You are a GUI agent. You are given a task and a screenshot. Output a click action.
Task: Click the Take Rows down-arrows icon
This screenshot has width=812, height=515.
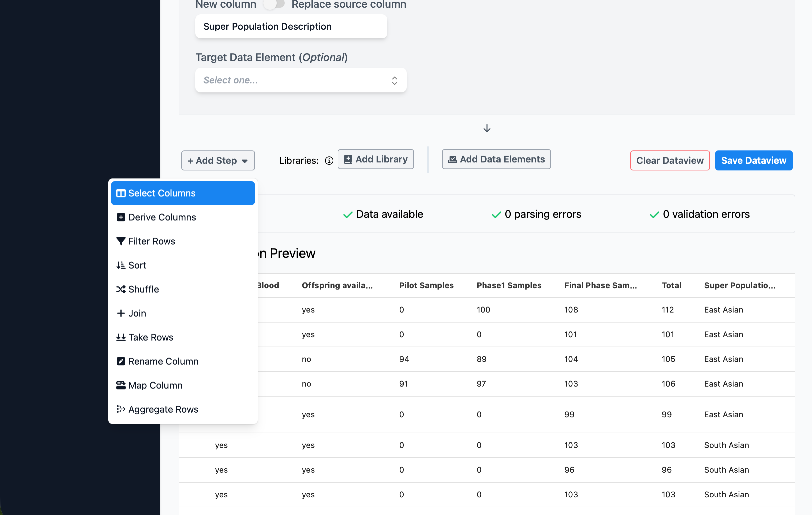click(x=121, y=337)
